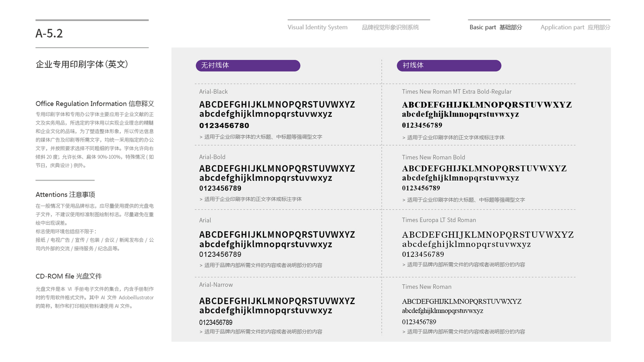Click the Arial-Black uppercase alphabet sample
644x362 pixels.
[x=277, y=104]
